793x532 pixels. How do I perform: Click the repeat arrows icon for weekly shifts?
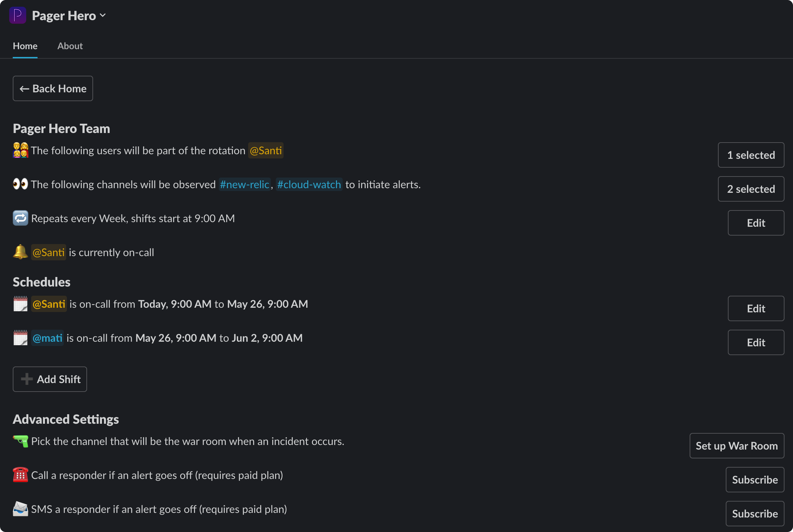point(21,218)
